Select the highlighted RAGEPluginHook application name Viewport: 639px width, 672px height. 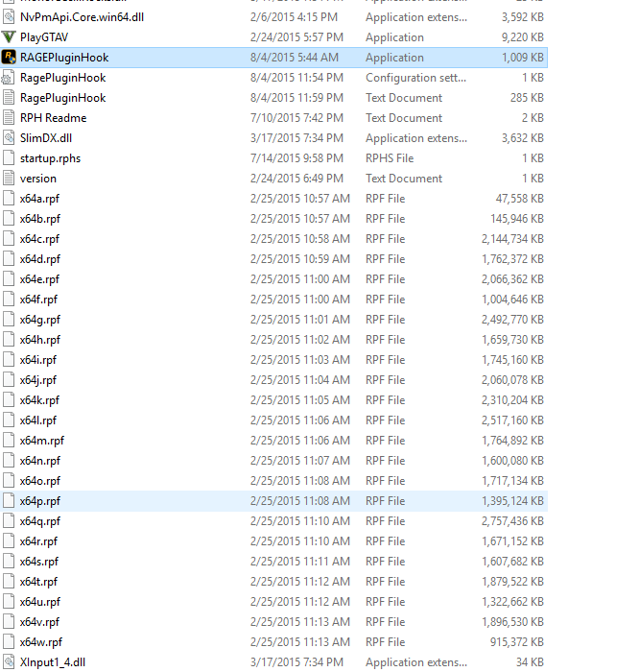[x=64, y=58]
